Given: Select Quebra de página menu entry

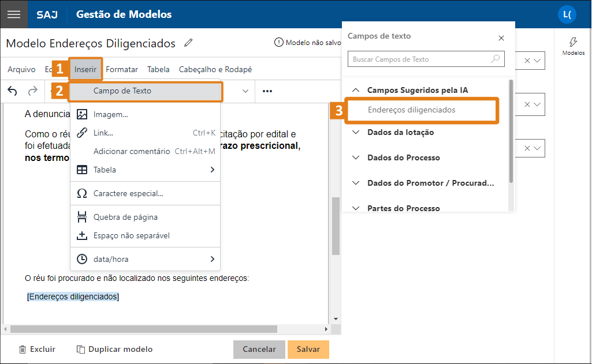Looking at the screenshot, I should (125, 217).
